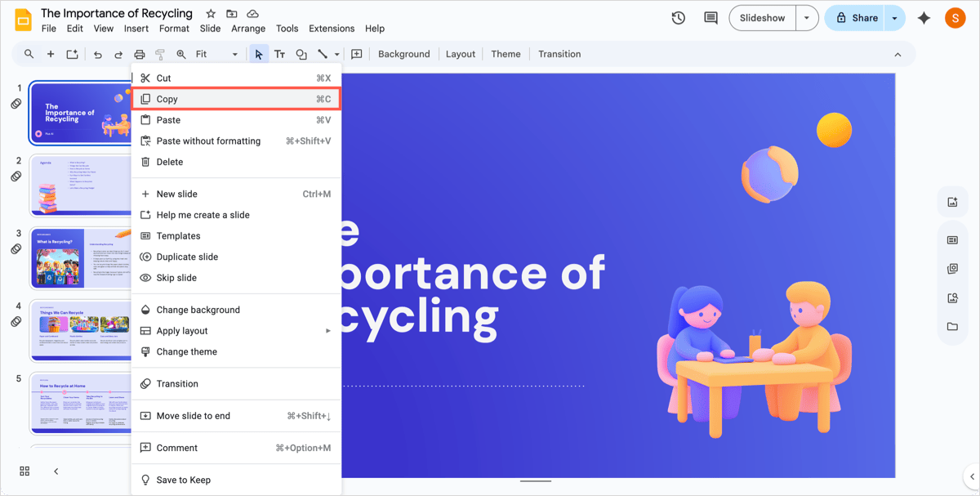Add a new slide with plus icon
Screen dimensions: 980x496
51,54
